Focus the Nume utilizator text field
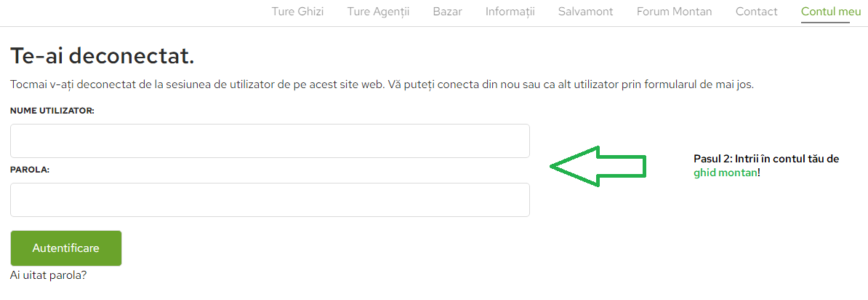This screenshot has width=868, height=300. coord(270,141)
